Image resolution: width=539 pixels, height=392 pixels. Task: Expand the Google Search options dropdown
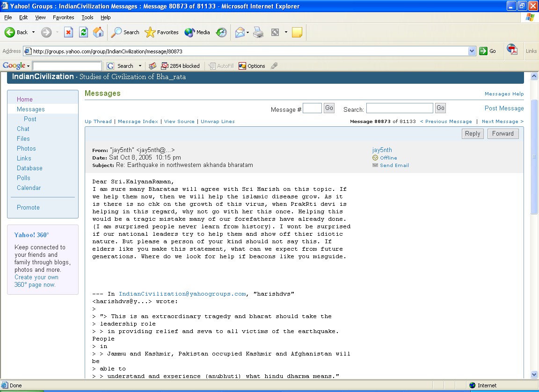[x=140, y=66]
